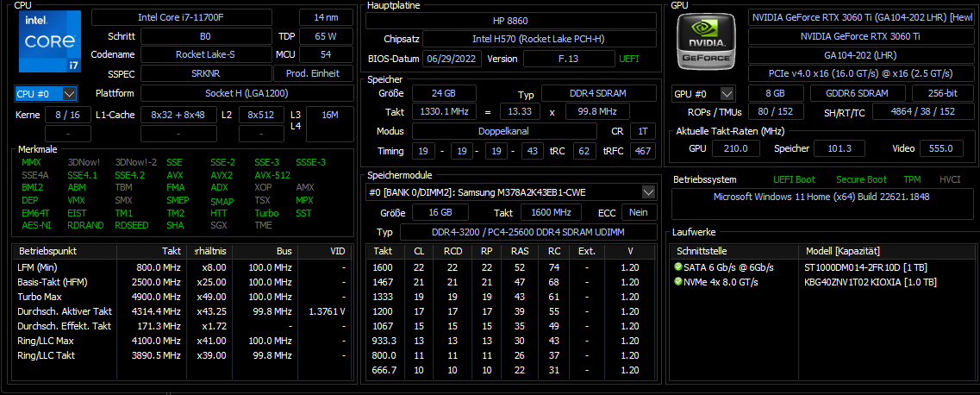The width and height of the screenshot is (980, 395).
Task: Click the BIOS version F.13 field
Action: 568,59
